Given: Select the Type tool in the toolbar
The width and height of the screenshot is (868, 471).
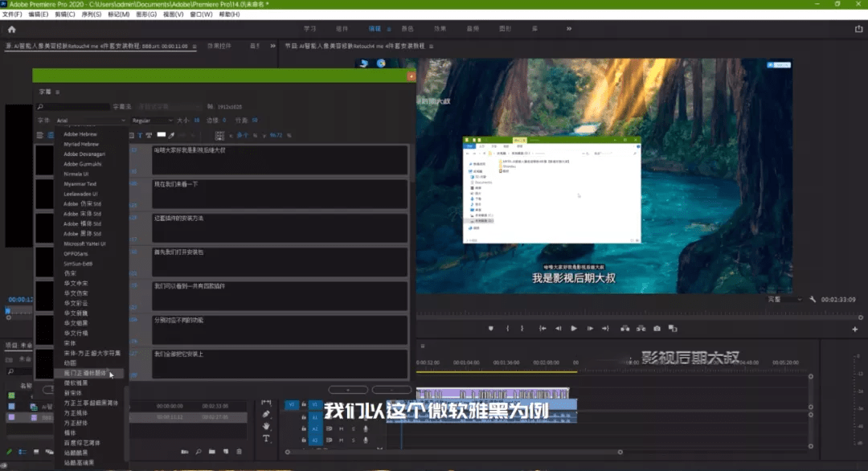Looking at the screenshot, I should point(266,439).
